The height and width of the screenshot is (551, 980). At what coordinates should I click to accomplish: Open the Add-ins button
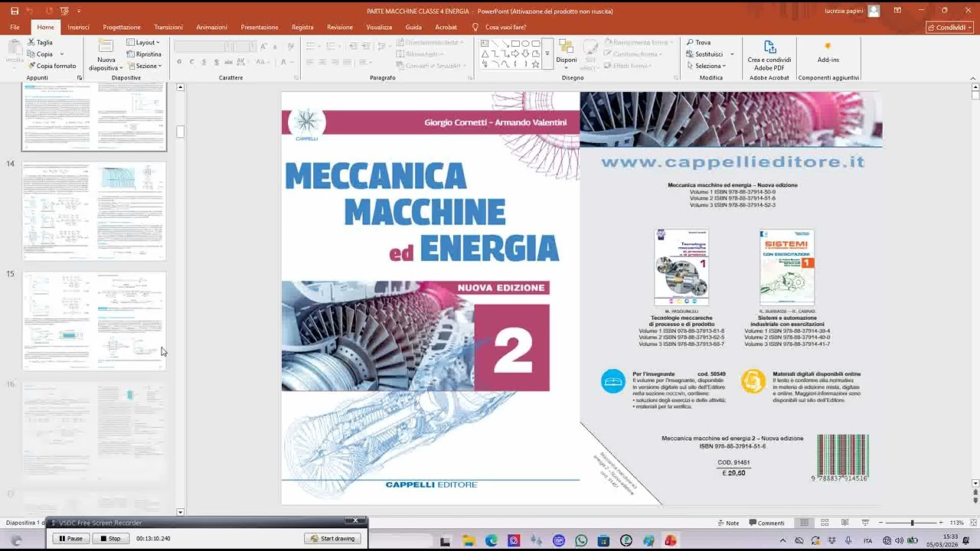point(828,52)
